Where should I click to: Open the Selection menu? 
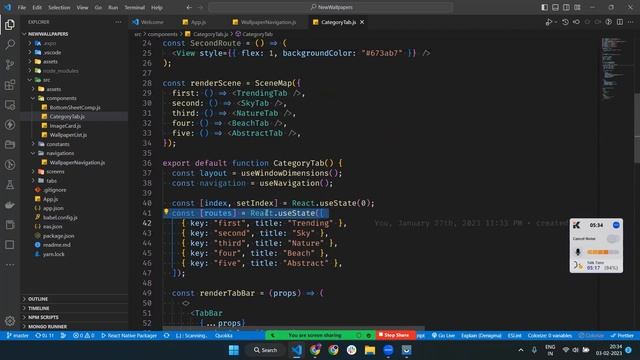(x=59, y=7)
